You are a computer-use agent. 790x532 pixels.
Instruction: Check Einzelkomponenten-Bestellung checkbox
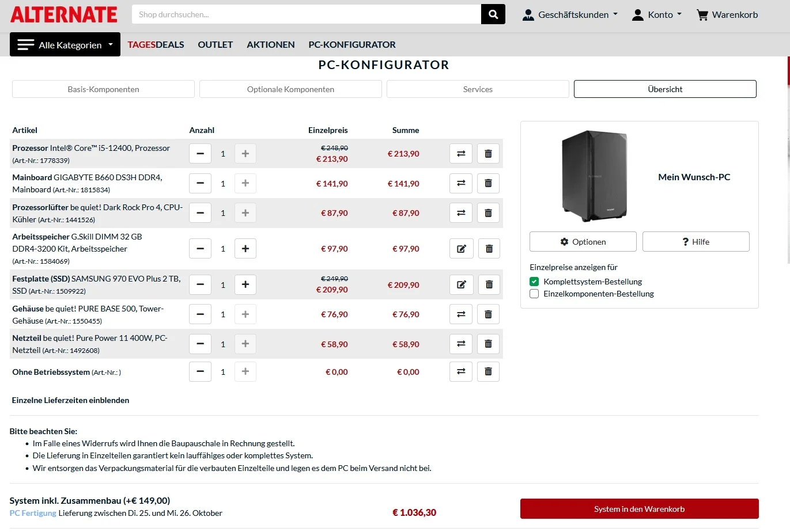coord(534,294)
